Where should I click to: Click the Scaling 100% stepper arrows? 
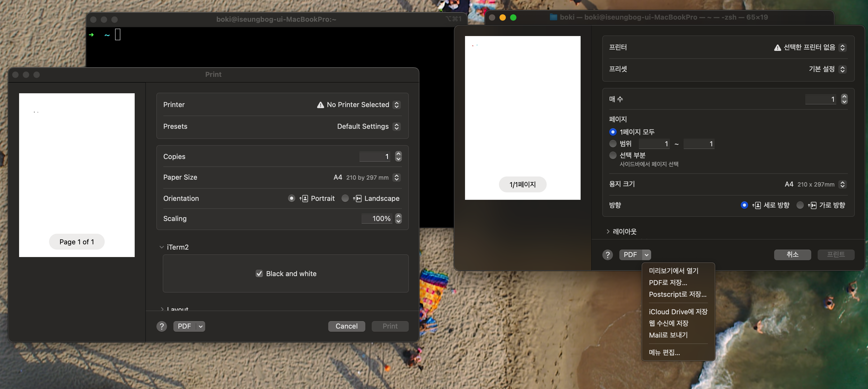[398, 219]
